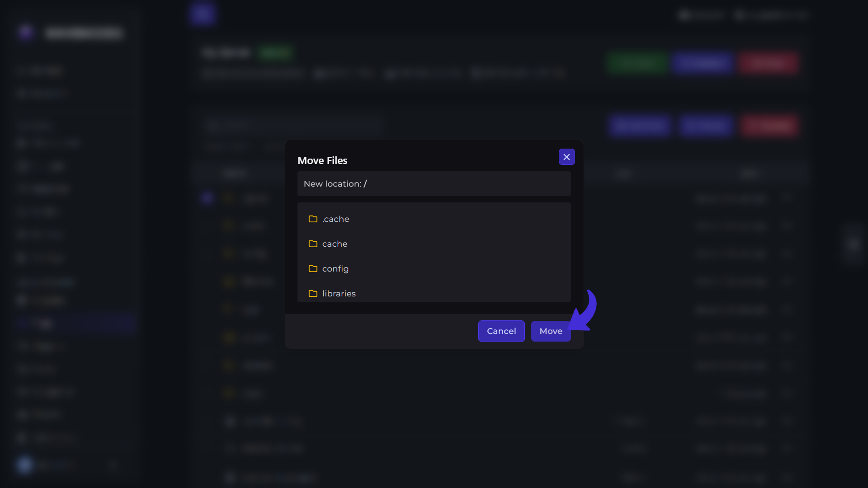Click the blue button between green and red

pyautogui.click(x=703, y=63)
